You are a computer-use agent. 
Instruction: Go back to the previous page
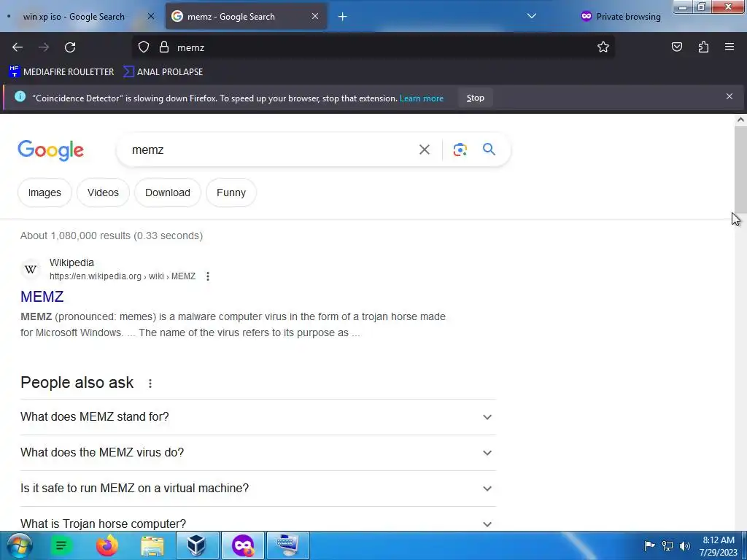tap(18, 47)
